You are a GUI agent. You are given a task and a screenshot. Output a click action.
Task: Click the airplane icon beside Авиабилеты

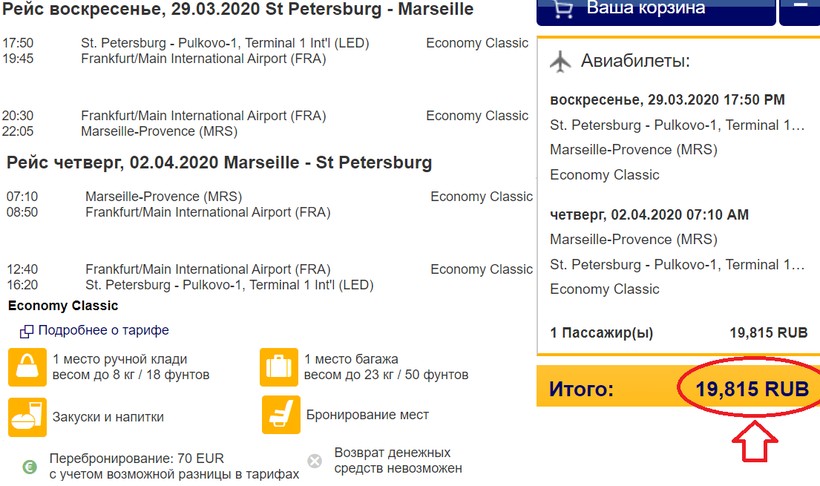click(560, 61)
